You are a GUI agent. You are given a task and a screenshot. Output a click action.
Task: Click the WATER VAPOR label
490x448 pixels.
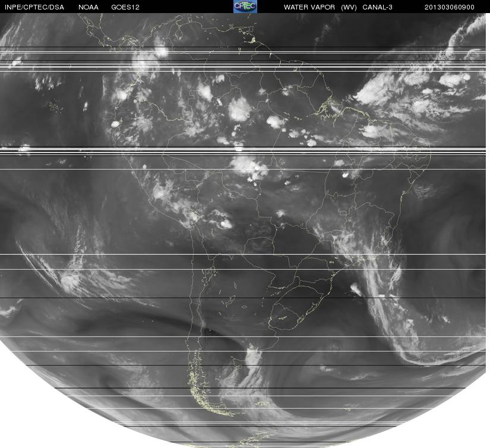pyautogui.click(x=309, y=7)
